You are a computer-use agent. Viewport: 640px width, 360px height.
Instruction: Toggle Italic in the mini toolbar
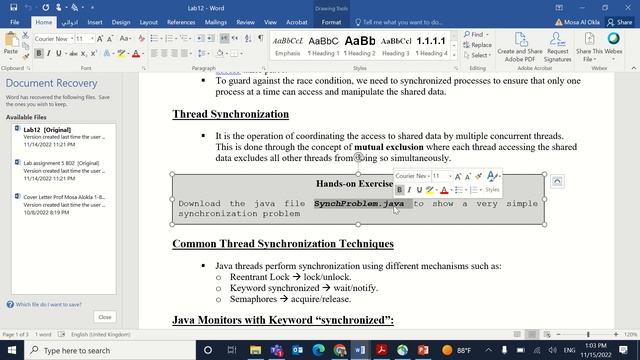pyautogui.click(x=409, y=190)
